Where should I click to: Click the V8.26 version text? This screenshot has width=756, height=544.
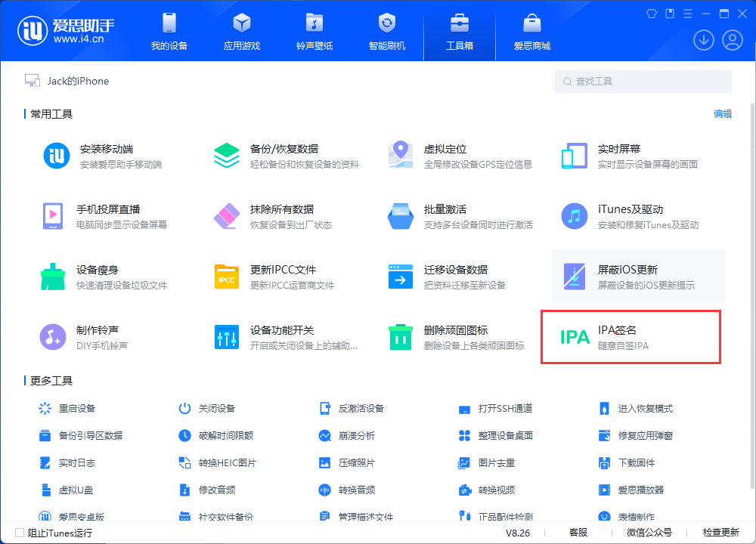click(518, 533)
